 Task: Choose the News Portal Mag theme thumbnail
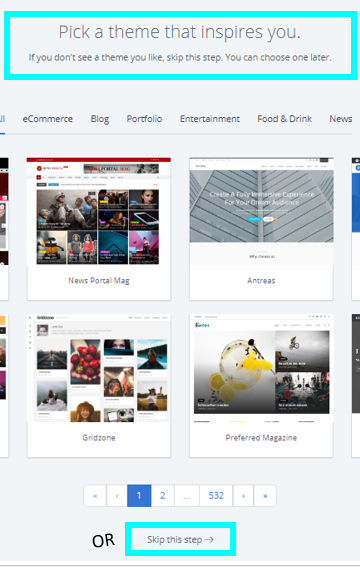99,211
